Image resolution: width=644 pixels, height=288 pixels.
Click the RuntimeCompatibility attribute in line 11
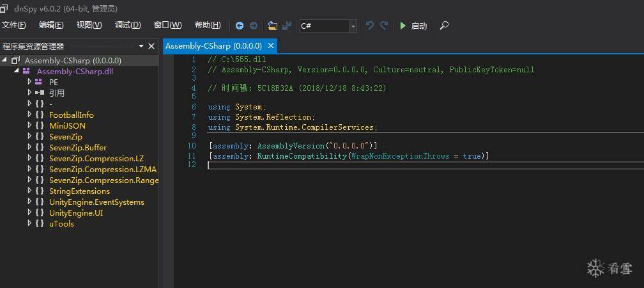click(x=302, y=156)
